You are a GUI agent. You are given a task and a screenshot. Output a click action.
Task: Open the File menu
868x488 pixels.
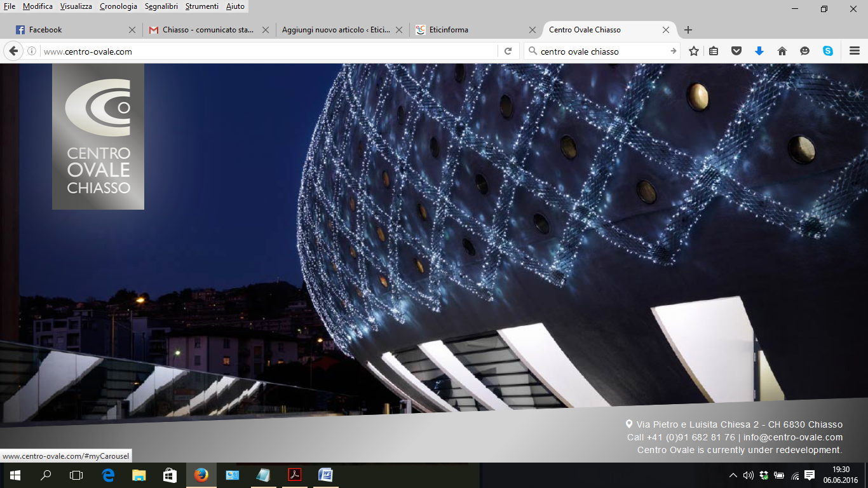10,6
